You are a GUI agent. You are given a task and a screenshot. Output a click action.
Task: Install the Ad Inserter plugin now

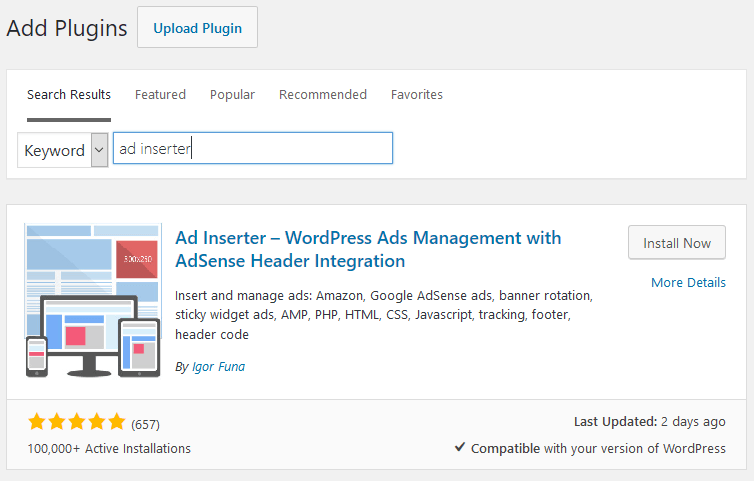coord(677,243)
